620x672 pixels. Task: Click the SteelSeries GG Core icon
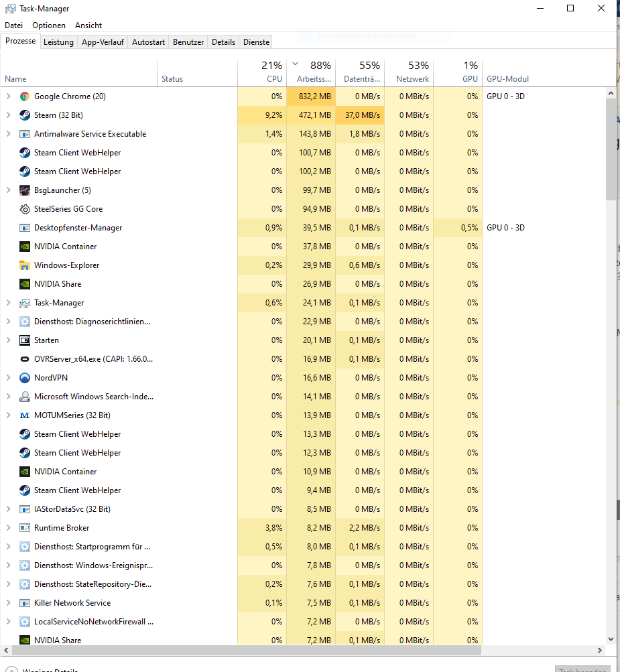(25, 209)
